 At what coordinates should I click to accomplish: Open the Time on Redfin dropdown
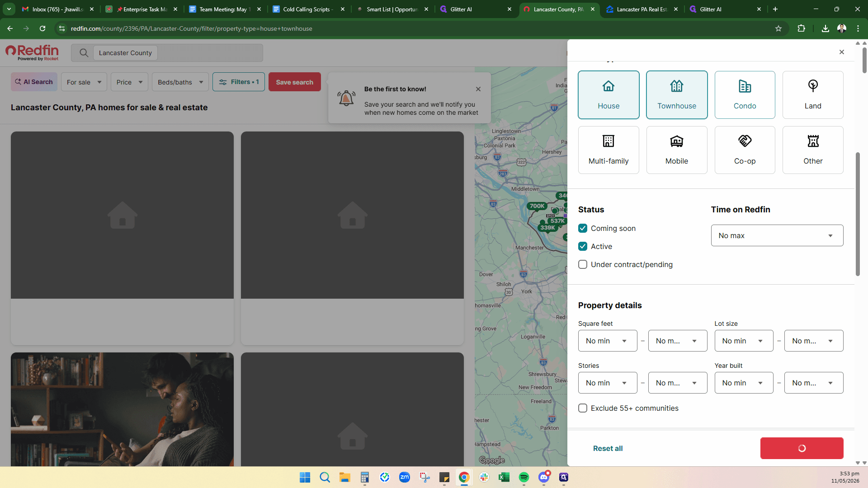pos(777,235)
